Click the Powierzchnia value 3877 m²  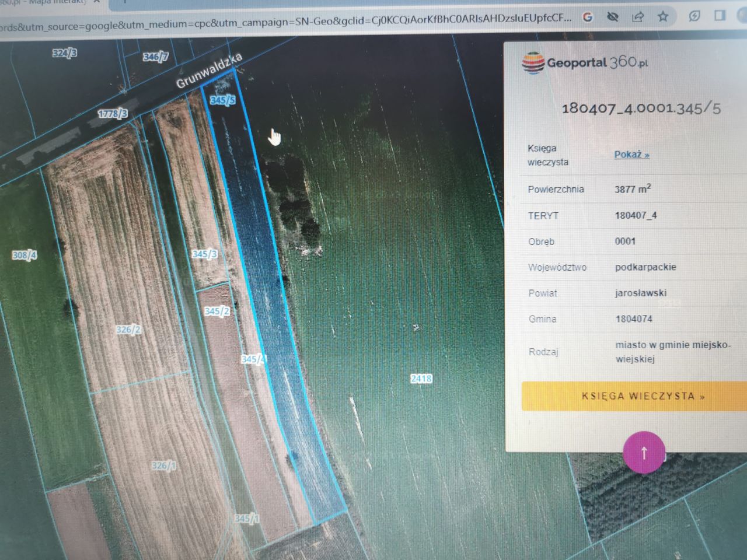point(633,189)
